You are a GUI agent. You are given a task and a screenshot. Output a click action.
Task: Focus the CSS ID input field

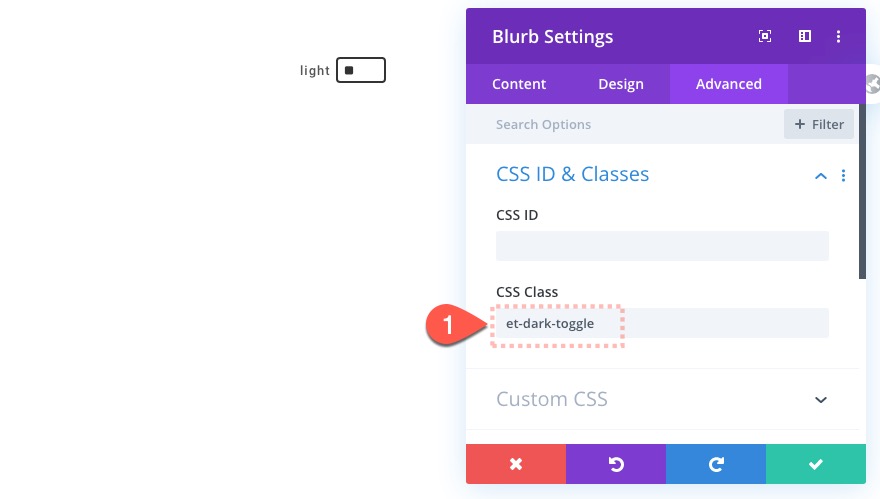[x=662, y=246]
